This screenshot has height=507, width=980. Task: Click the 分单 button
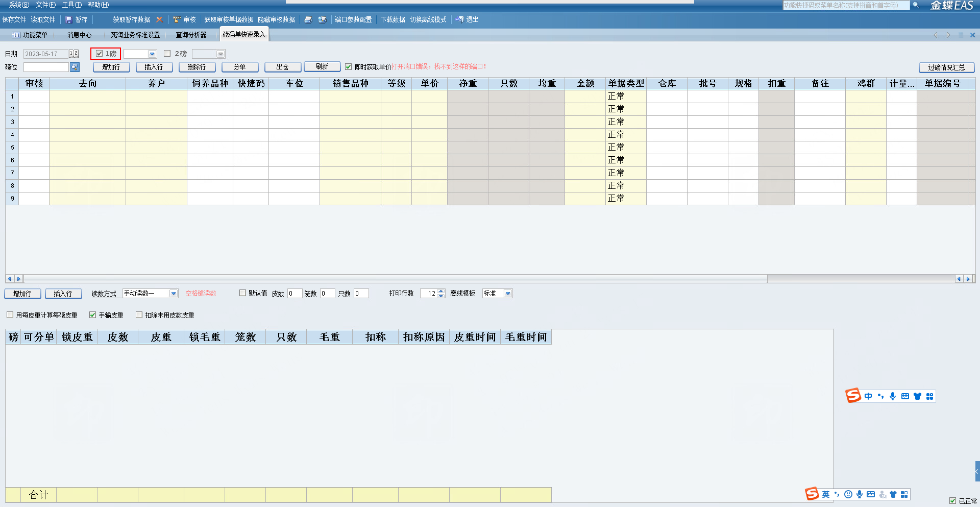tap(240, 67)
